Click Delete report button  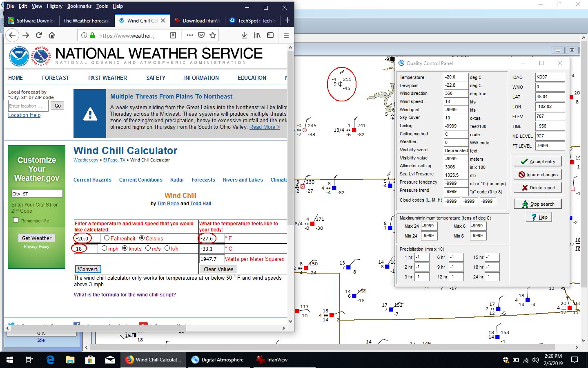tap(538, 188)
